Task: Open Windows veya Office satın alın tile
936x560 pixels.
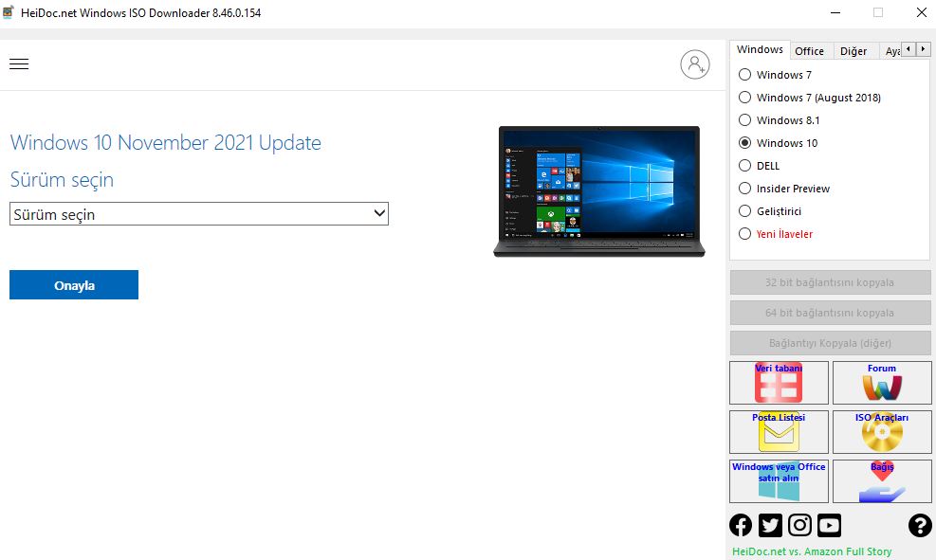Action: (779, 480)
